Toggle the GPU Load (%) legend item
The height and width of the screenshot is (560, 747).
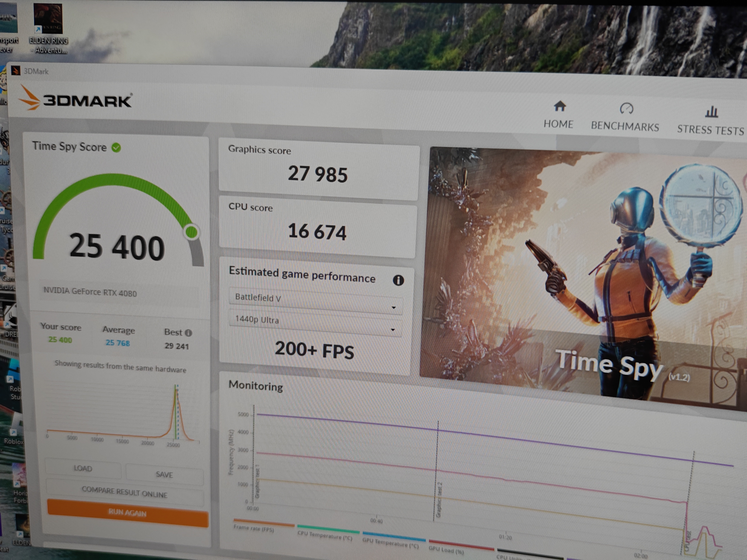pyautogui.click(x=446, y=551)
